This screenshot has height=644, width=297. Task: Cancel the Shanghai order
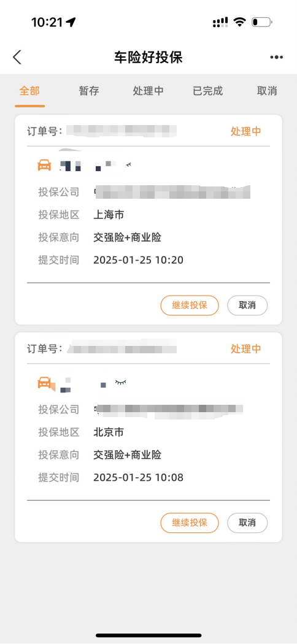[x=247, y=305]
